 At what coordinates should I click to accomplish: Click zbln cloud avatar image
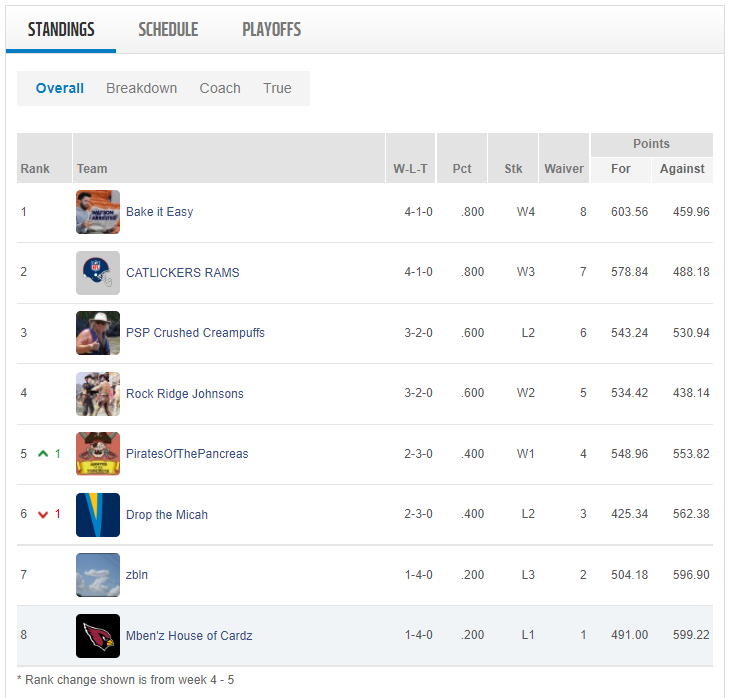pos(98,575)
